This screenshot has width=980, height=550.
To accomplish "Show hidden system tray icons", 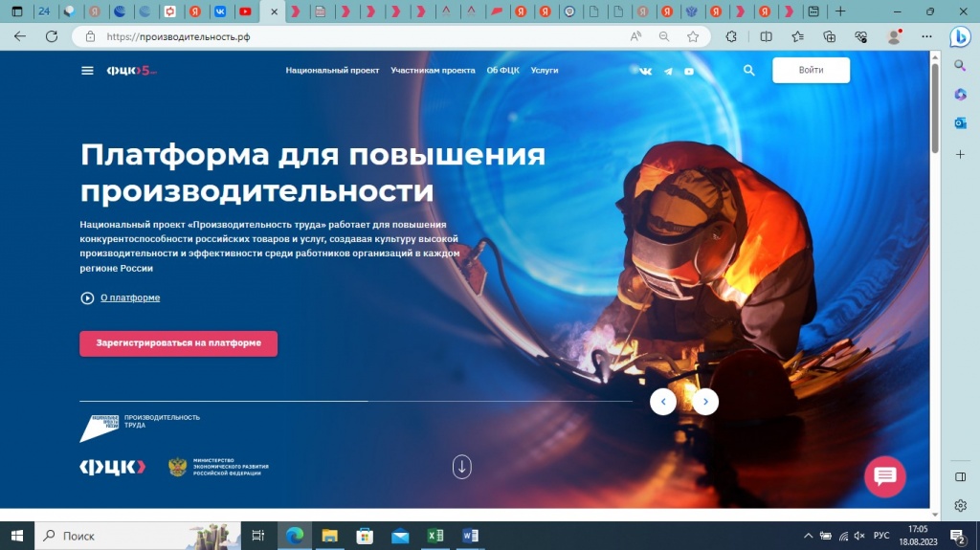I will (809, 536).
